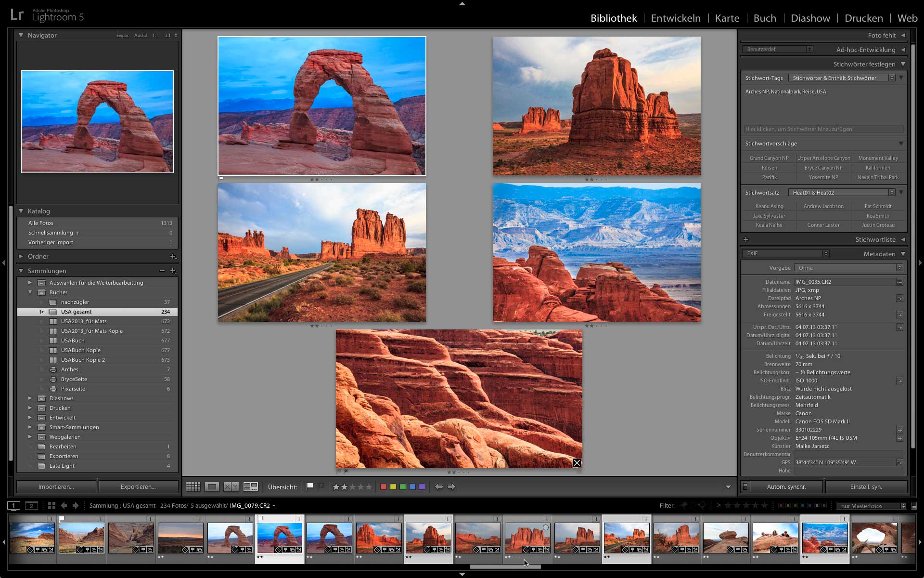Expand the Ordner panel
This screenshot has width=924, height=578.
(x=21, y=256)
